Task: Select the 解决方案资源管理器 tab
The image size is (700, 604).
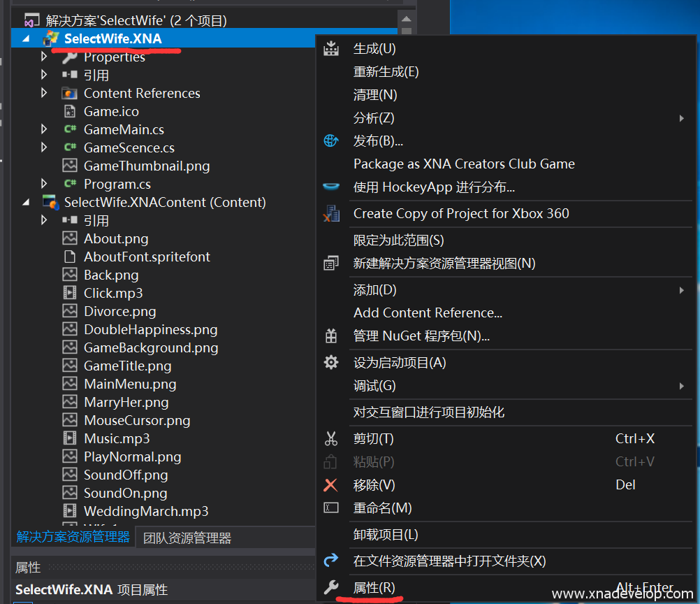Action: [x=73, y=537]
